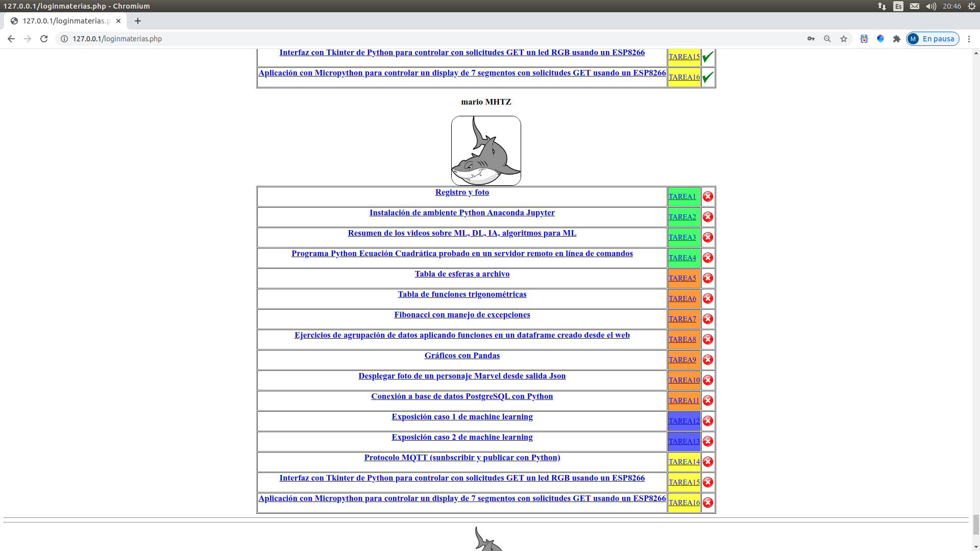
Task: Click the browser forward arrow
Action: point(28,39)
